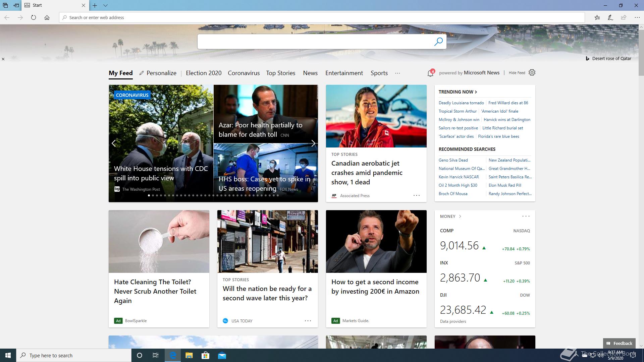Click the Bing search magnifier icon
The image size is (644, 362).
(438, 42)
